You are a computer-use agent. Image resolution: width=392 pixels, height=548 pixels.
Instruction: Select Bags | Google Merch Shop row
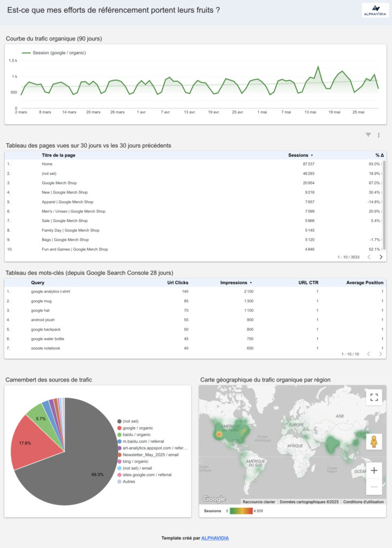tap(194, 240)
